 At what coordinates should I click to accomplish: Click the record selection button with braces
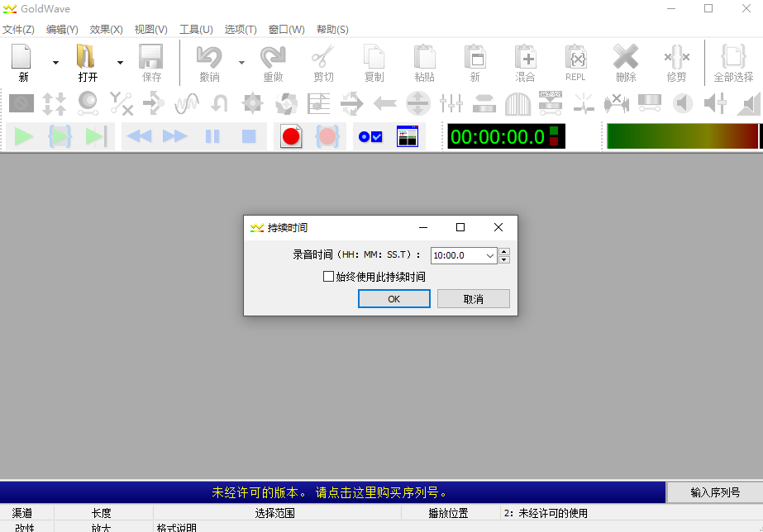[327, 136]
